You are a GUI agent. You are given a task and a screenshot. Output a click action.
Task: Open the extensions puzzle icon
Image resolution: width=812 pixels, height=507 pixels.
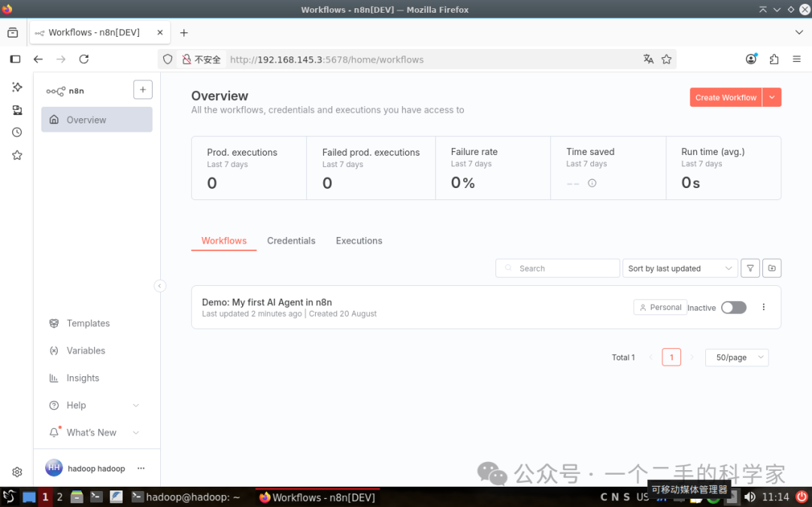tap(774, 59)
